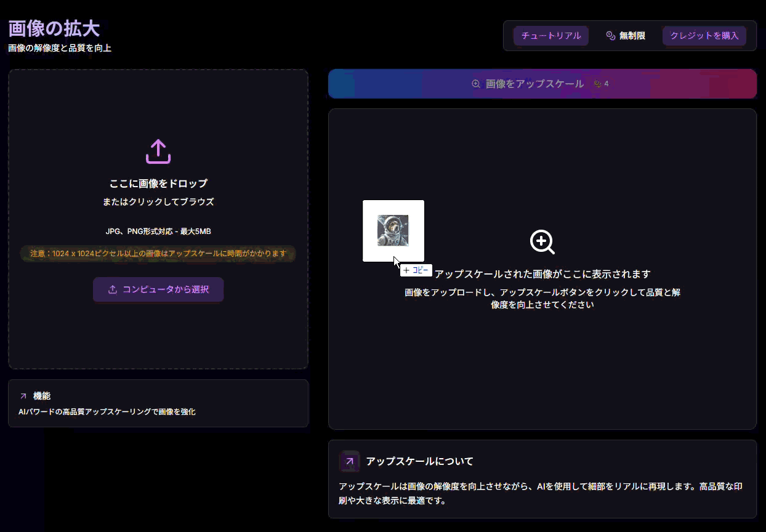This screenshot has height=532, width=766.
Task: Click the arrow icon next to 機能
Action: tap(23, 396)
